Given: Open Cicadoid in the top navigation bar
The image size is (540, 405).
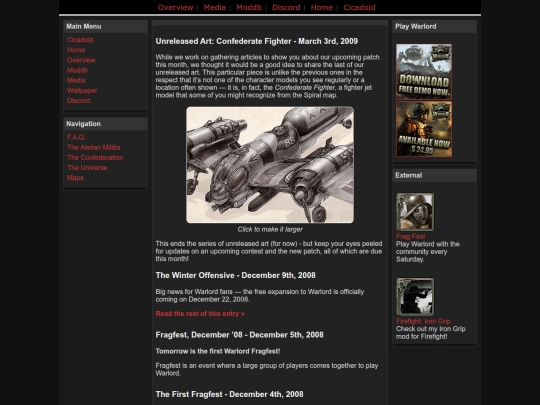Looking at the screenshot, I should [x=359, y=7].
